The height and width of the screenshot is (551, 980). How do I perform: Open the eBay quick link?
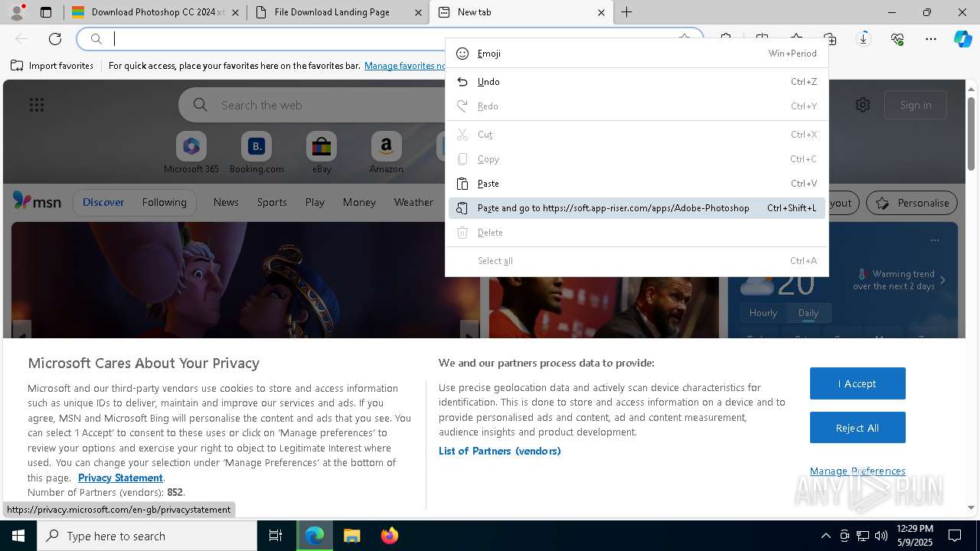(x=322, y=152)
